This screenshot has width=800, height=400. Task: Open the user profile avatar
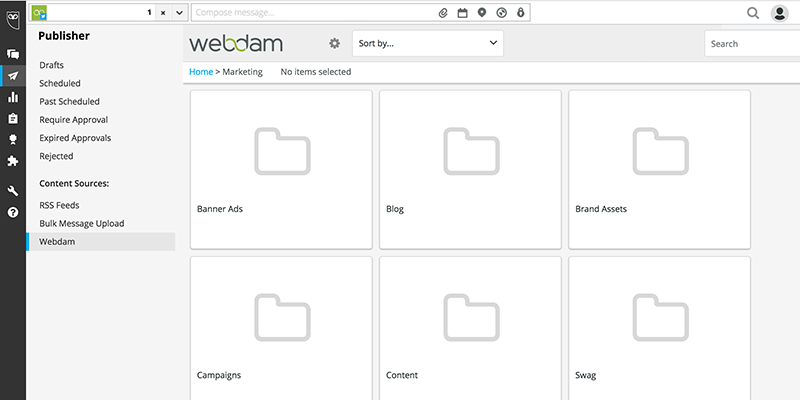coord(780,13)
